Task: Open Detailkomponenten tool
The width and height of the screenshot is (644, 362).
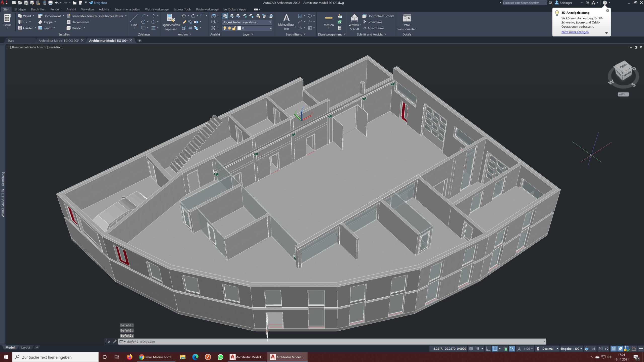Action: tap(407, 22)
